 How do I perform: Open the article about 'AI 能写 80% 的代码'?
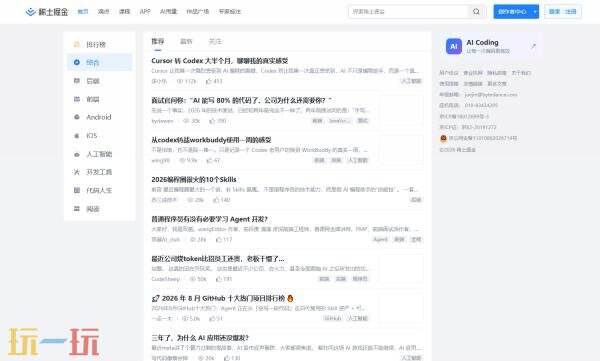click(241, 100)
